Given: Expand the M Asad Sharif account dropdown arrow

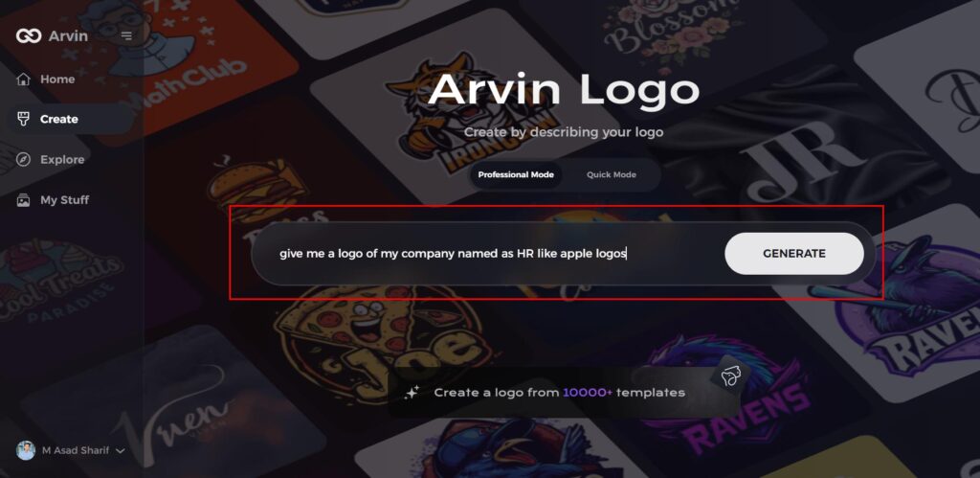Looking at the screenshot, I should pos(121,451).
